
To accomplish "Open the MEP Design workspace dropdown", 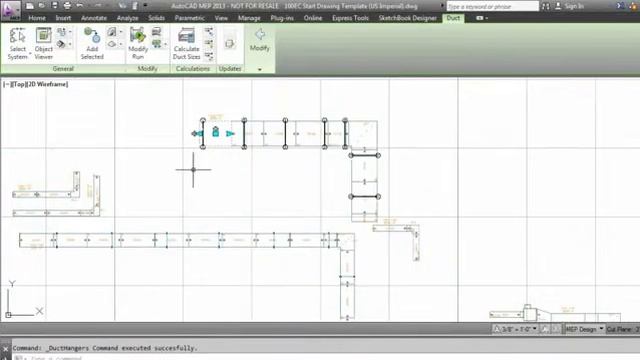I will point(584,329).
